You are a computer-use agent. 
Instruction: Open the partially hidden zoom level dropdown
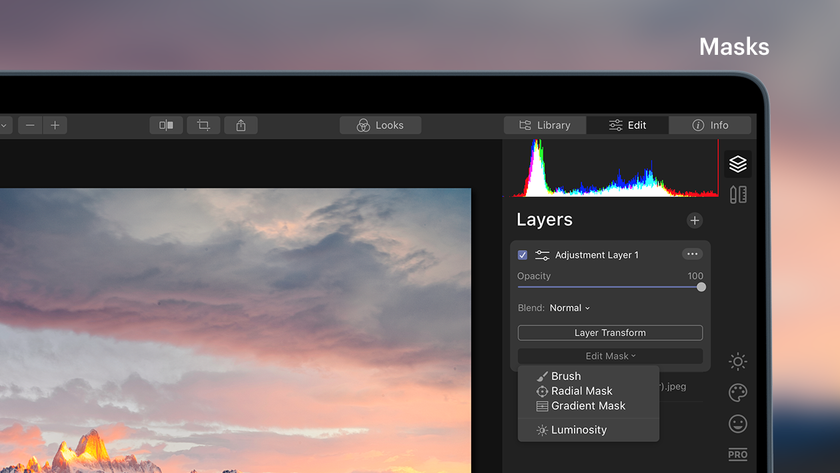(x=5, y=125)
